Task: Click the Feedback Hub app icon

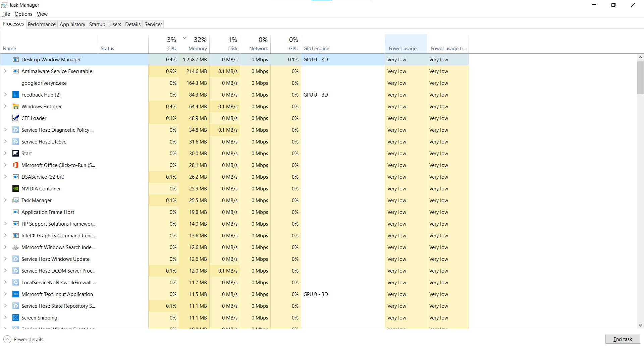Action: click(15, 95)
